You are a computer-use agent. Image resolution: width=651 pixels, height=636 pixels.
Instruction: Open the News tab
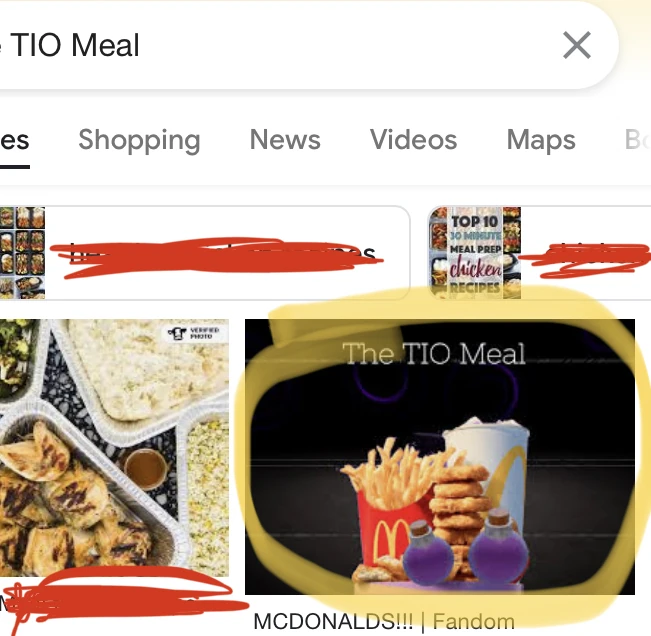pos(285,139)
